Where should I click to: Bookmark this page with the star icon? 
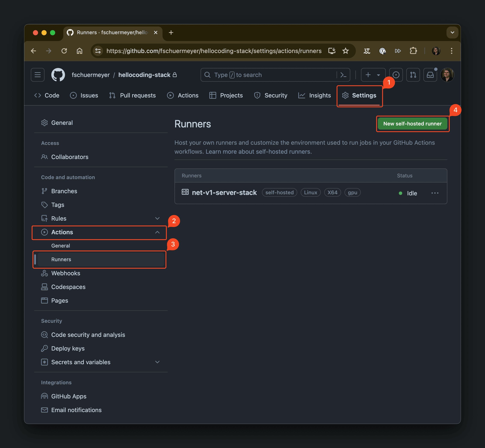[345, 51]
